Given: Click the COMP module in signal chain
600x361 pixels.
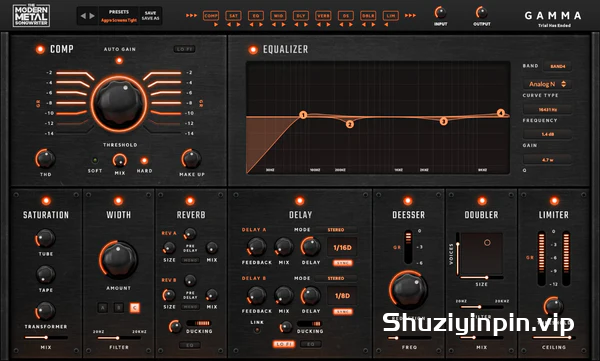Looking at the screenshot, I should point(211,16).
